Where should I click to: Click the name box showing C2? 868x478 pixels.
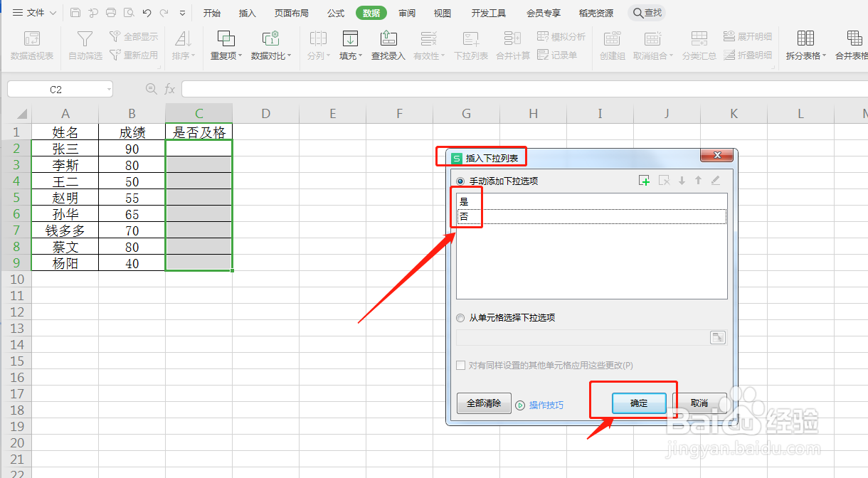point(60,89)
